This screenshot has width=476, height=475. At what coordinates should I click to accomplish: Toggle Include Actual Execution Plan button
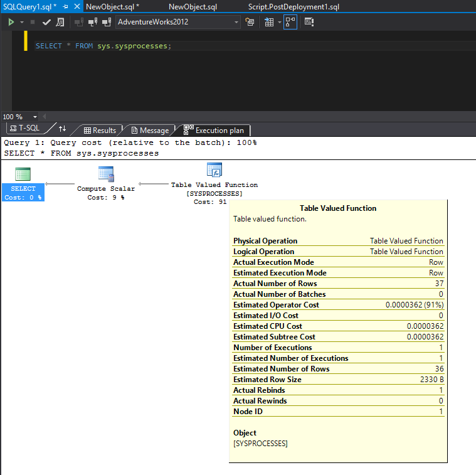(x=290, y=22)
